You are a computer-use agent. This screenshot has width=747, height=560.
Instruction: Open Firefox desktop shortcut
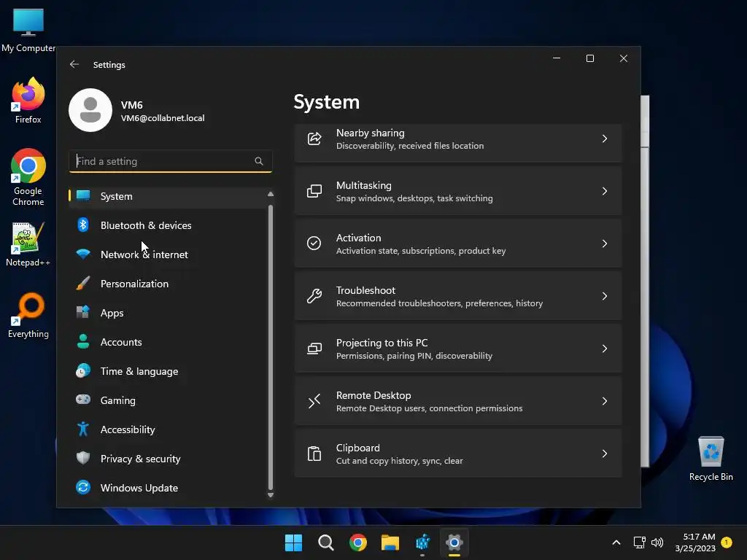[28, 101]
